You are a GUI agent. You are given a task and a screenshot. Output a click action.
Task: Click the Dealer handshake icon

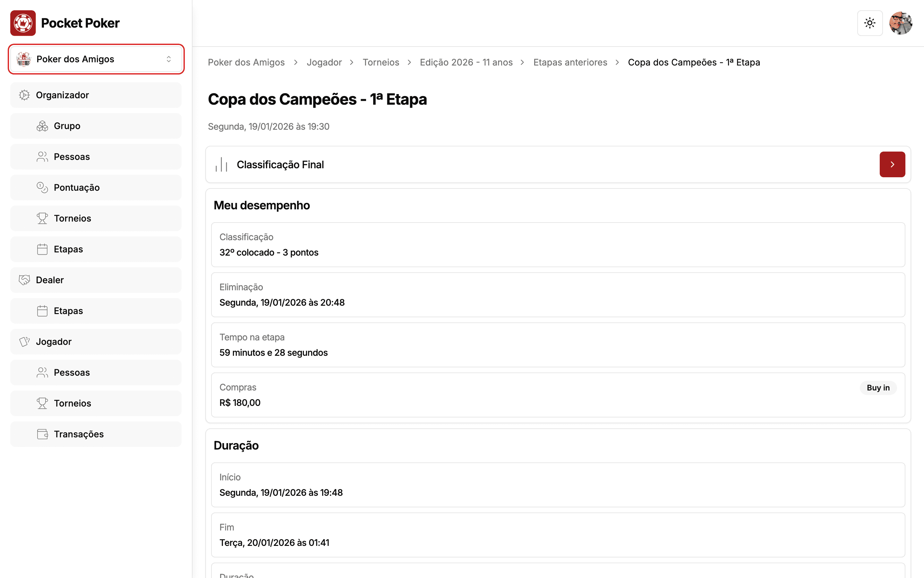pyautogui.click(x=24, y=280)
